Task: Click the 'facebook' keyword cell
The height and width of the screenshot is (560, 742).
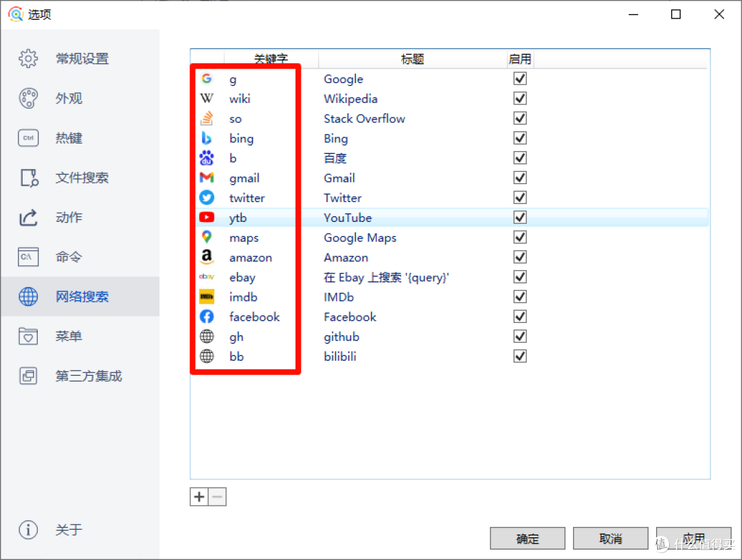Action: click(x=255, y=317)
